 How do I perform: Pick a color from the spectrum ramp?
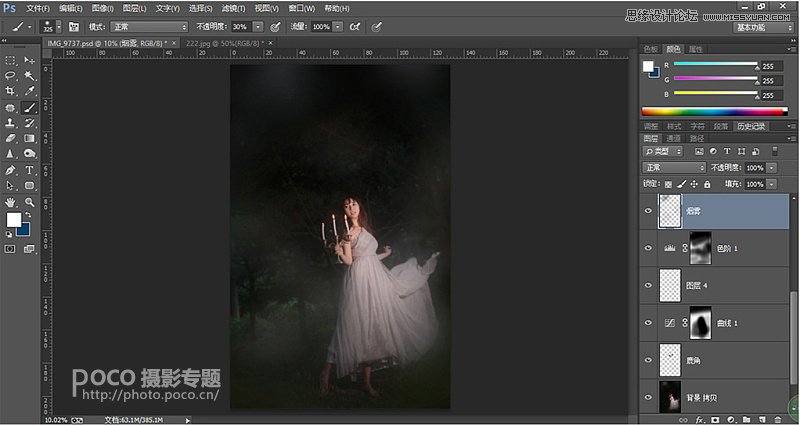(714, 112)
